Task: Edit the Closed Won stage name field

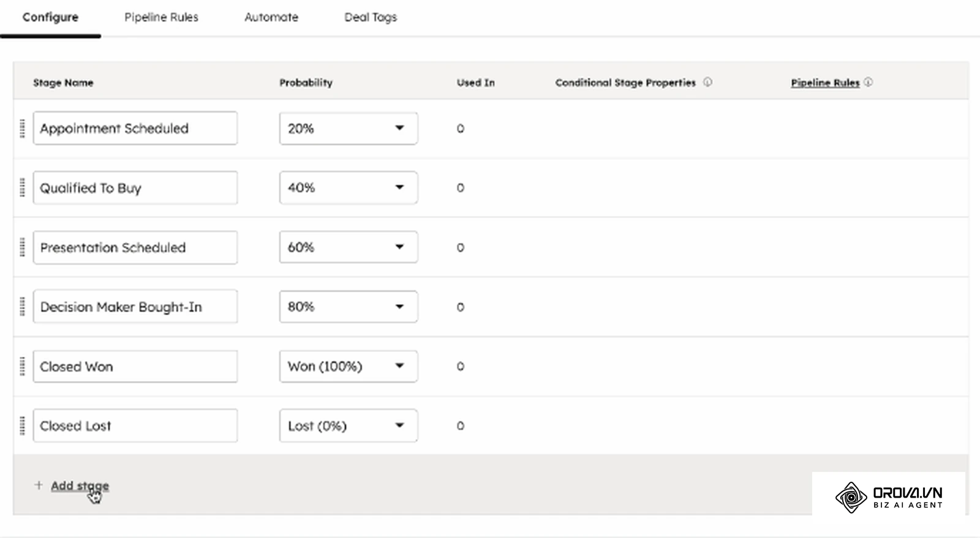Action: click(x=135, y=366)
